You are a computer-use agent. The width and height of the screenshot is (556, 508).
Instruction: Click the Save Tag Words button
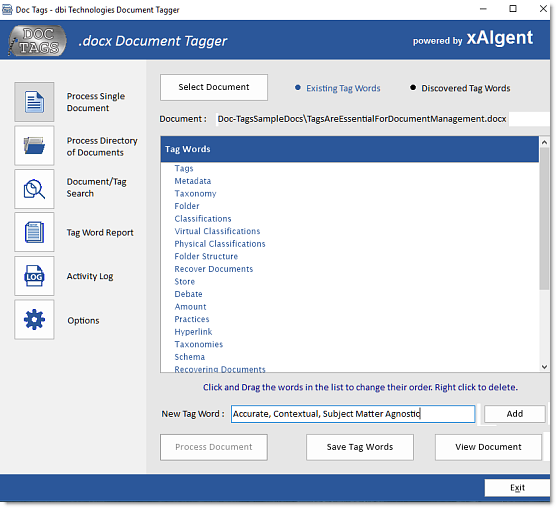coord(360,447)
